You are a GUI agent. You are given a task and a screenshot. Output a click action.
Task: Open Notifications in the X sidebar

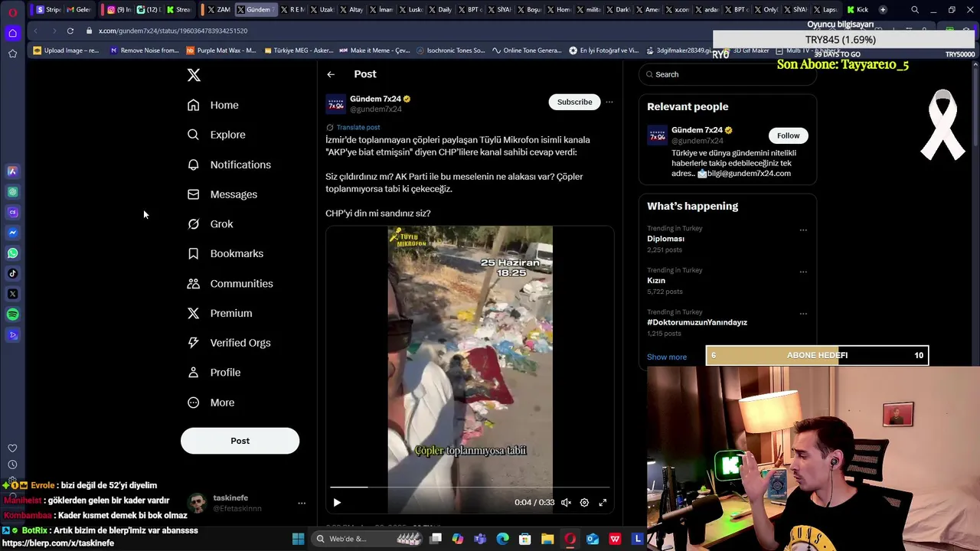[229, 165]
